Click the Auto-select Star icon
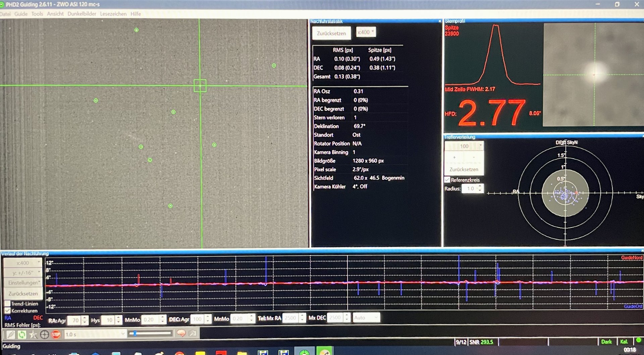This screenshot has width=644, height=355. 33,334
